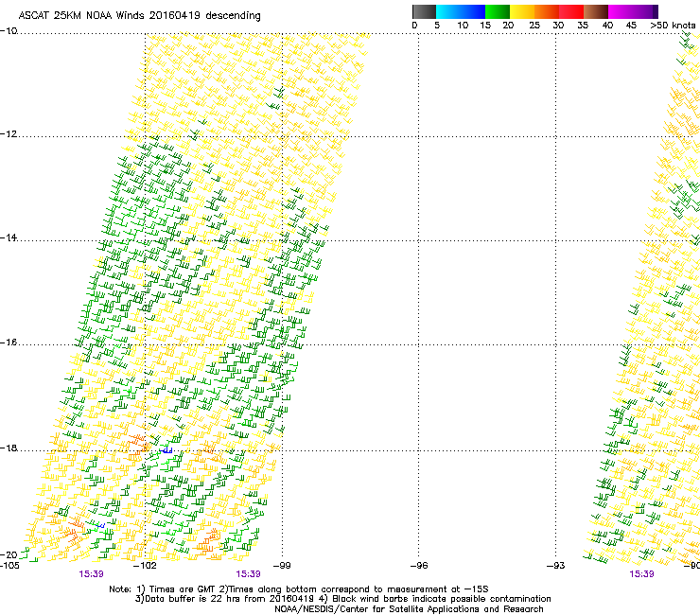Click the rightmost 15:39 swath time label
This screenshot has height=615, width=700.
pyautogui.click(x=641, y=574)
